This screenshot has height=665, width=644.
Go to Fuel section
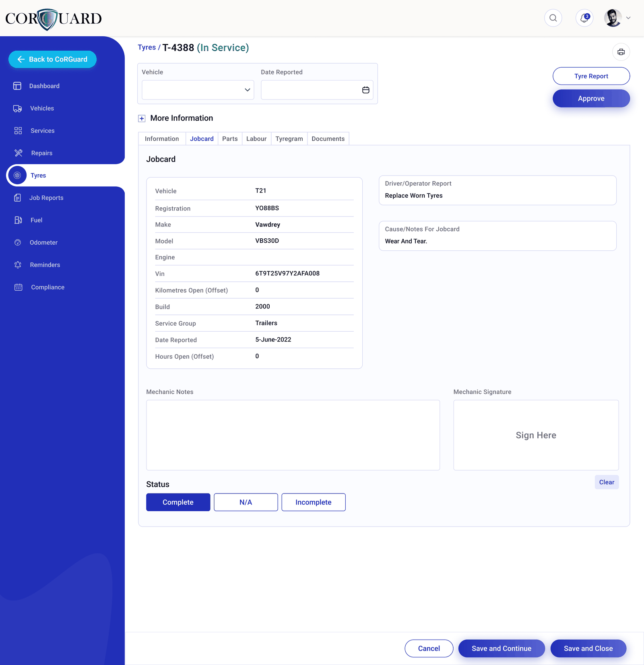[36, 220]
